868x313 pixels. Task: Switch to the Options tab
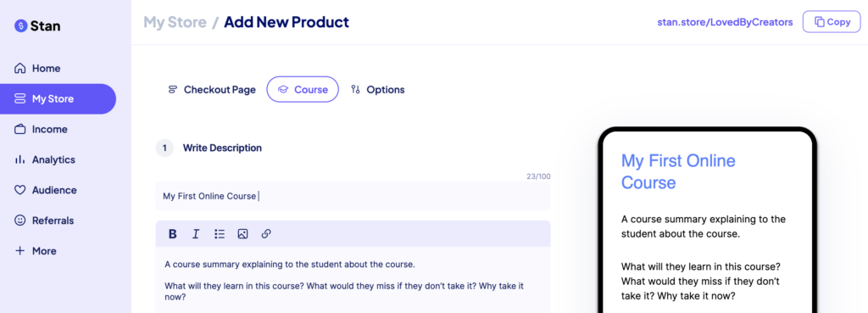pyautogui.click(x=378, y=90)
